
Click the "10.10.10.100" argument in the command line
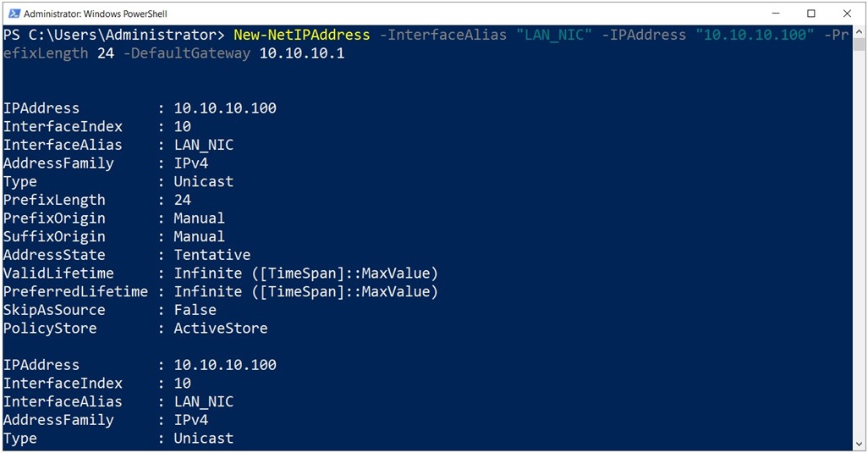click(x=755, y=35)
